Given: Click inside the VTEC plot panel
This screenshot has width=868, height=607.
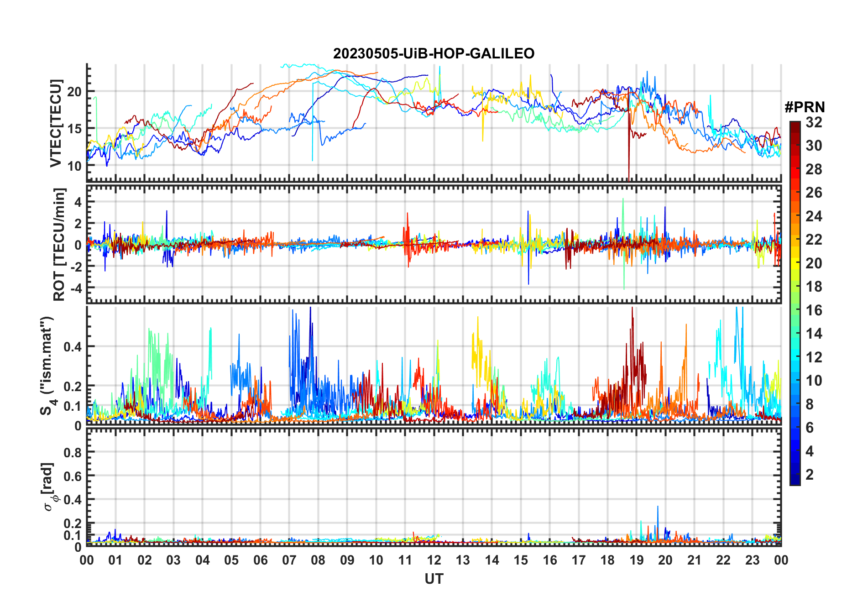Looking at the screenshot, I should coord(434,123).
